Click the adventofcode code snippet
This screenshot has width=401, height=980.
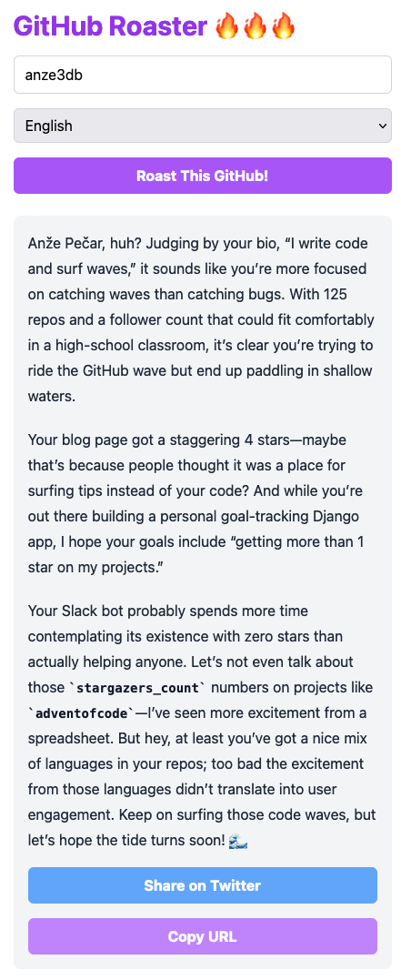point(81,713)
